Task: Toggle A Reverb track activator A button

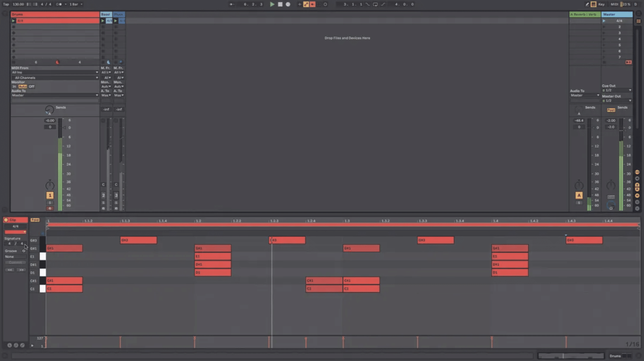Action: [x=579, y=195]
